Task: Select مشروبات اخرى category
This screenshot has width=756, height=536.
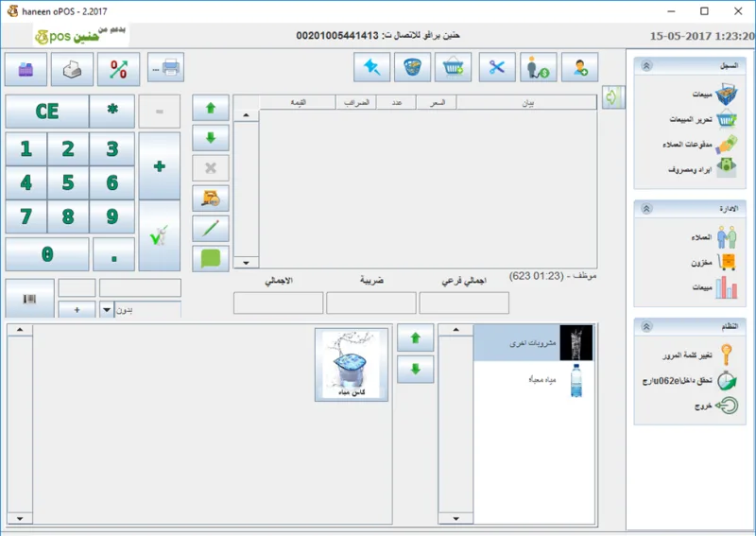Action: (x=533, y=343)
